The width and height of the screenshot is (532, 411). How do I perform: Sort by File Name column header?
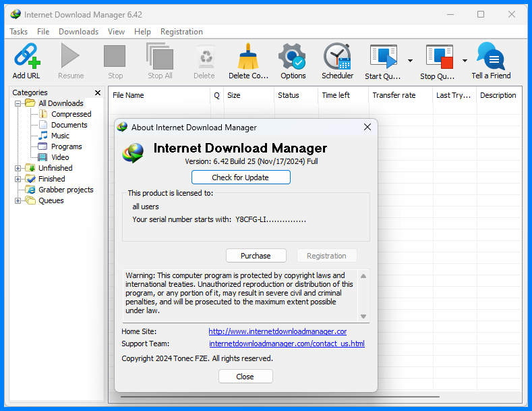(159, 95)
